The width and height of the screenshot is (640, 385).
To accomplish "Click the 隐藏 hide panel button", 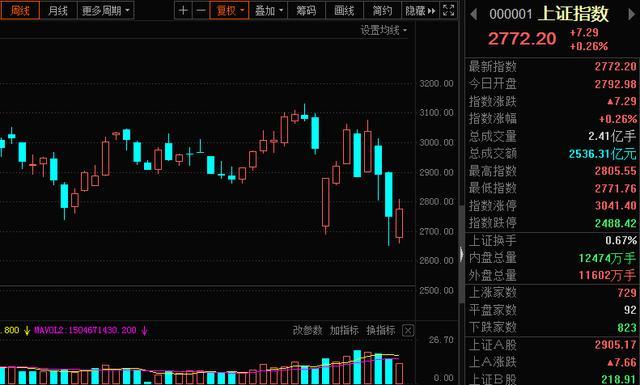I will click(x=420, y=11).
